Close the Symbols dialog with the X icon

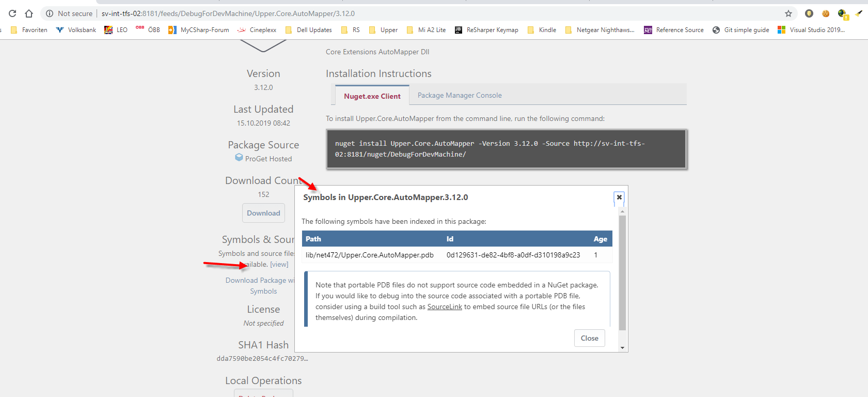[619, 197]
